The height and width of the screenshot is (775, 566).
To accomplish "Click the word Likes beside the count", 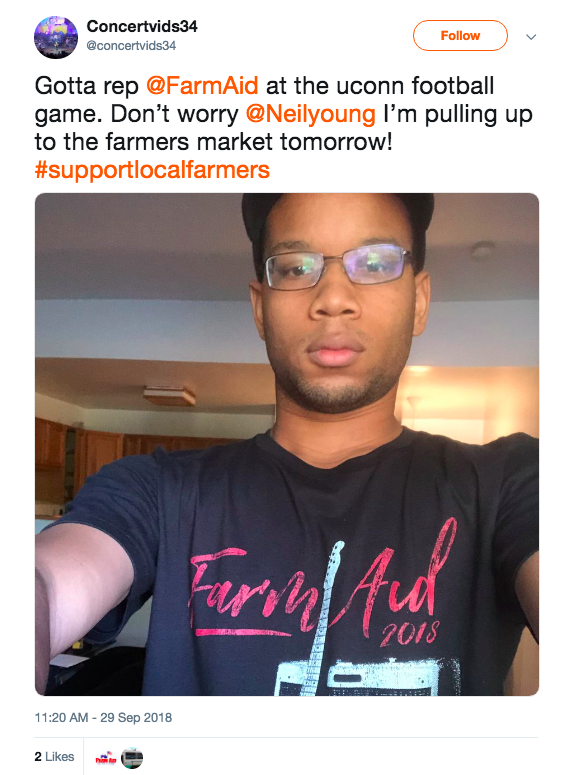I will pos(60,757).
